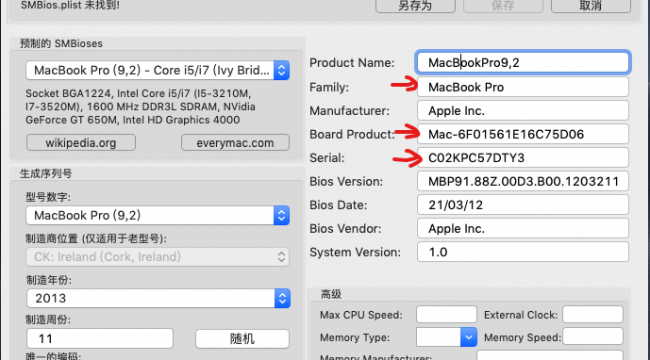Click the Family field containing MacBook Pro

523,87
